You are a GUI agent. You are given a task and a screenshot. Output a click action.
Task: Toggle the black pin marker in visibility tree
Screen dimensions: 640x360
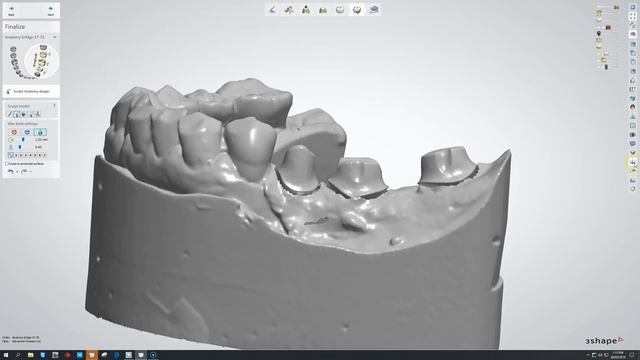coord(599,33)
